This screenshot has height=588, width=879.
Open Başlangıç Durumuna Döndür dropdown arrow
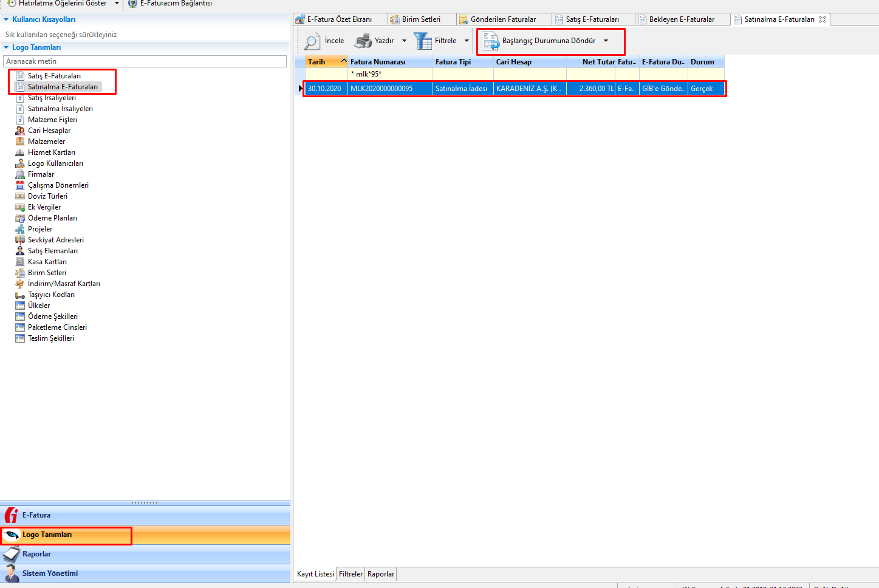(x=606, y=41)
